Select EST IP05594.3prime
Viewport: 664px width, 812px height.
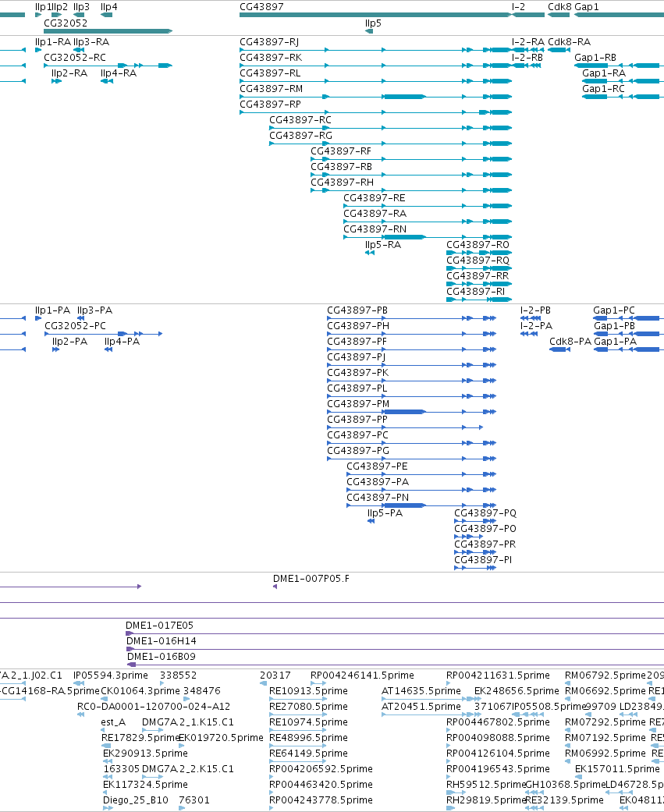click(x=79, y=683)
